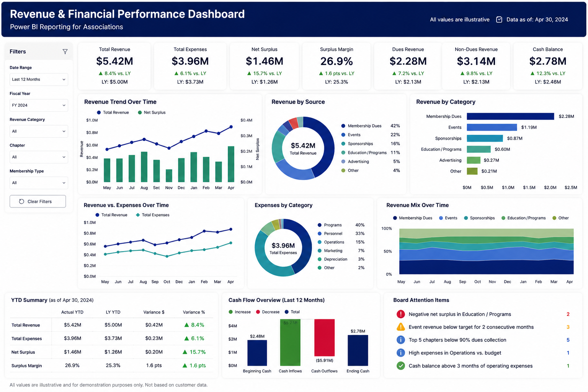Click green up arrow in Total Revenue card
Screen dimensions: 588x392
(101, 73)
